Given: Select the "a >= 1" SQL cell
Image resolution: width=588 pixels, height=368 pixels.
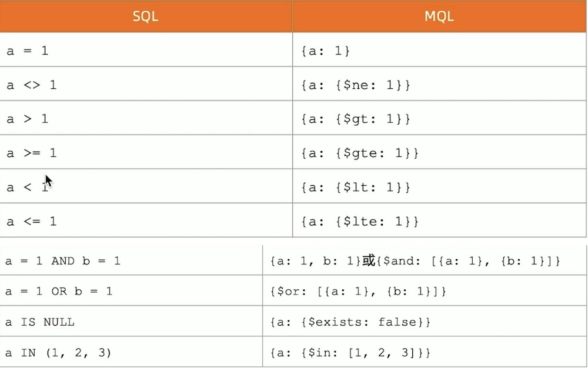Looking at the screenshot, I should pyautogui.click(x=32, y=153).
